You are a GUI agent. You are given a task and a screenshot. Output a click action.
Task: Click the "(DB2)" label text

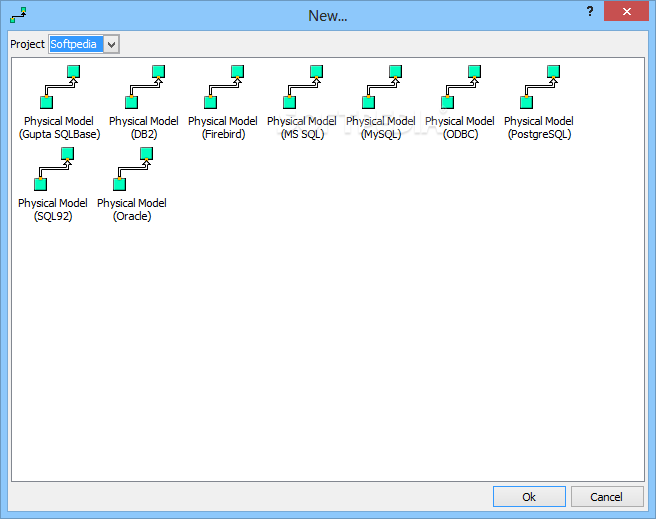[144, 134]
